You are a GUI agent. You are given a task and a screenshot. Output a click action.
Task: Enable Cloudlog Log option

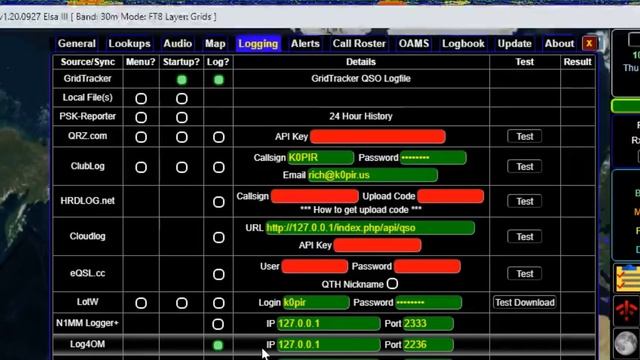coord(219,238)
